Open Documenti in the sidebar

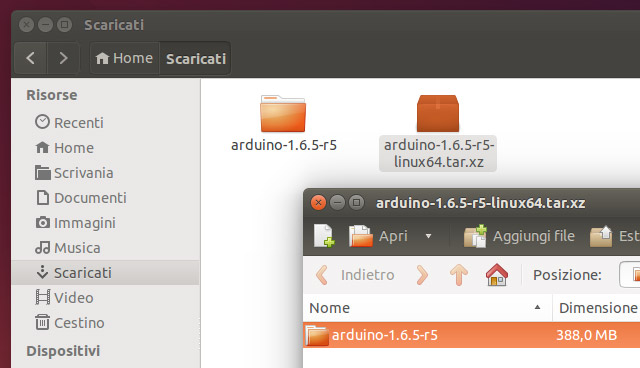81,198
